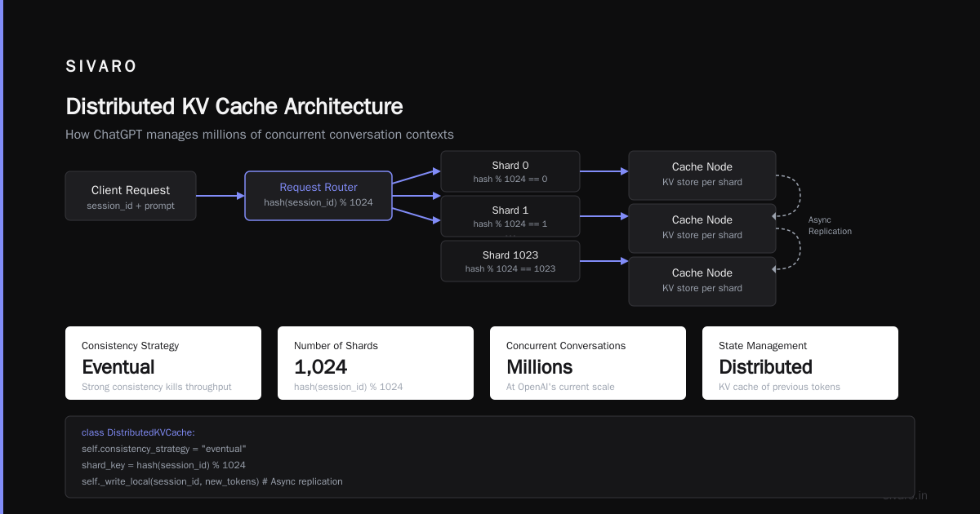Select the Client Request box
980x514 pixels.
tap(131, 196)
